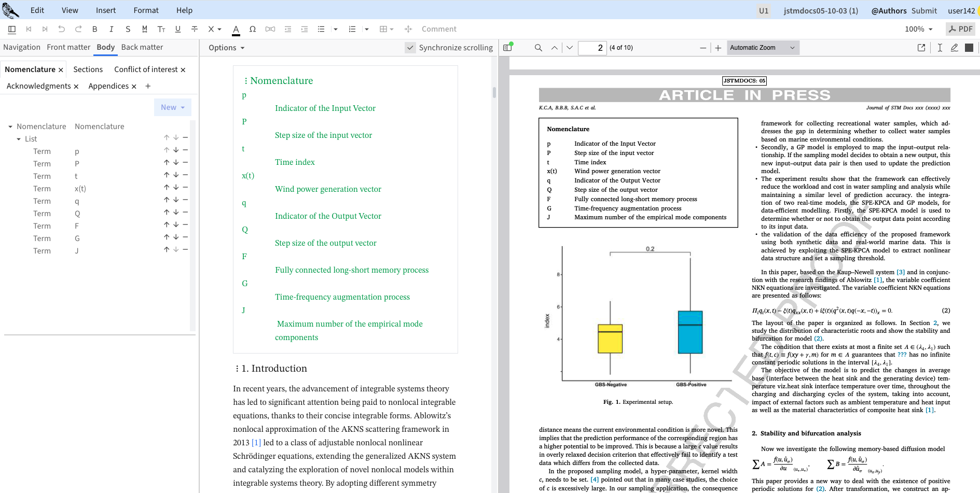Insert a special character using Omega icon
This screenshot has width=980, height=493.
253,29
